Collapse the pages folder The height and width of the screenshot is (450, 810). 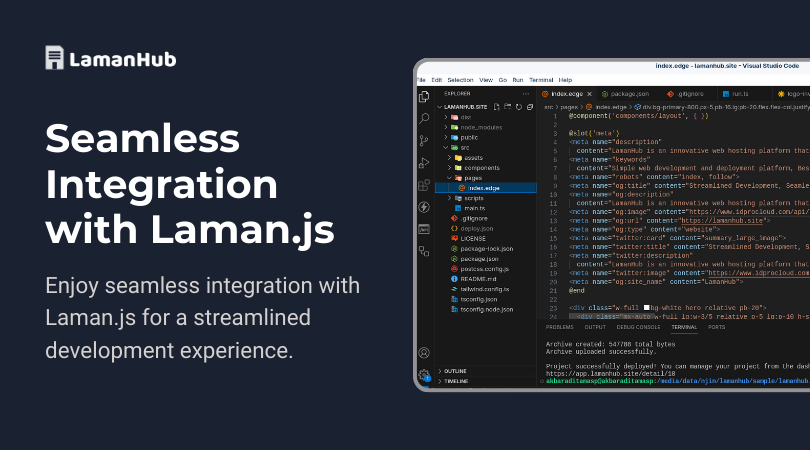click(449, 178)
